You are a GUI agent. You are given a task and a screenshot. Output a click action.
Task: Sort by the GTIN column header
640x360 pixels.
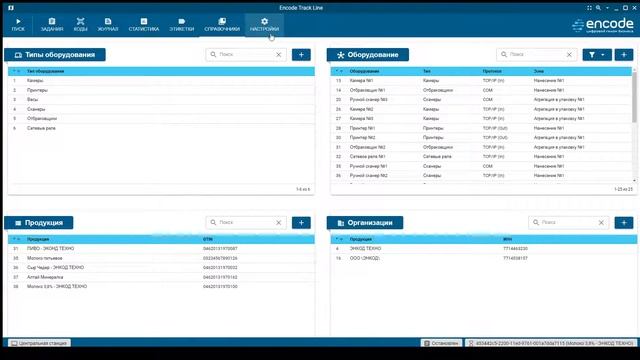pyautogui.click(x=208, y=239)
